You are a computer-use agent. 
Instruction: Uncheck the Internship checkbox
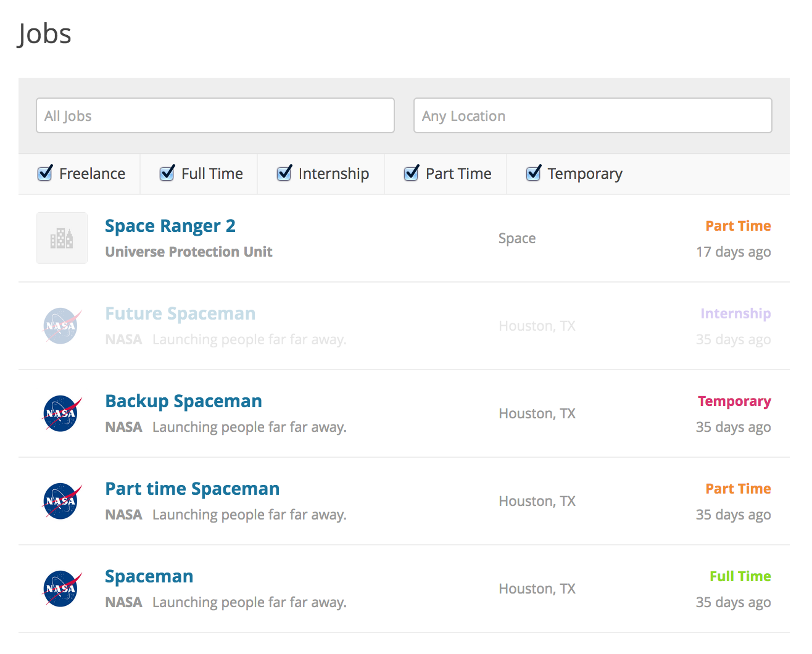pyautogui.click(x=284, y=173)
